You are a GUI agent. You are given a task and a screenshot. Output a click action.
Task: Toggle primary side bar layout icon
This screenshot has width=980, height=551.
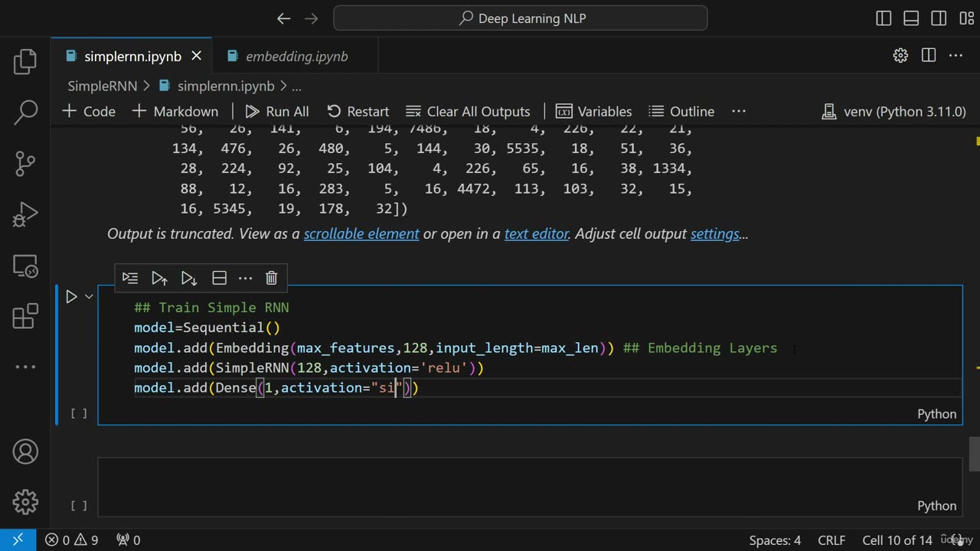[x=884, y=18]
